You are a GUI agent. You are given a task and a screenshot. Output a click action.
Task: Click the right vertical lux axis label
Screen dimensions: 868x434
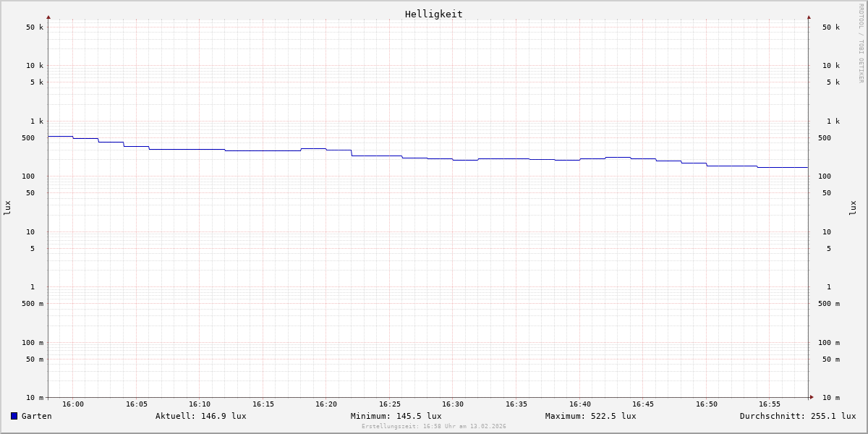click(x=853, y=208)
